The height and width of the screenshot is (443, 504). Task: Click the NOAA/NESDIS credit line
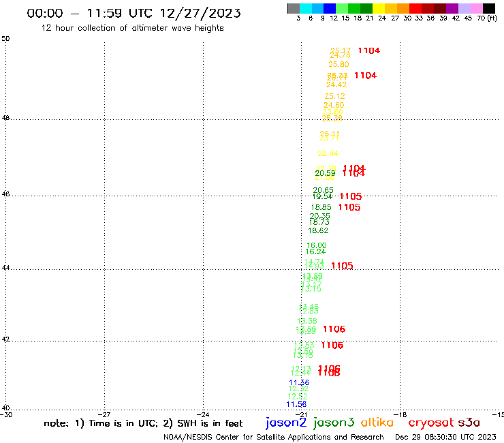274,438
